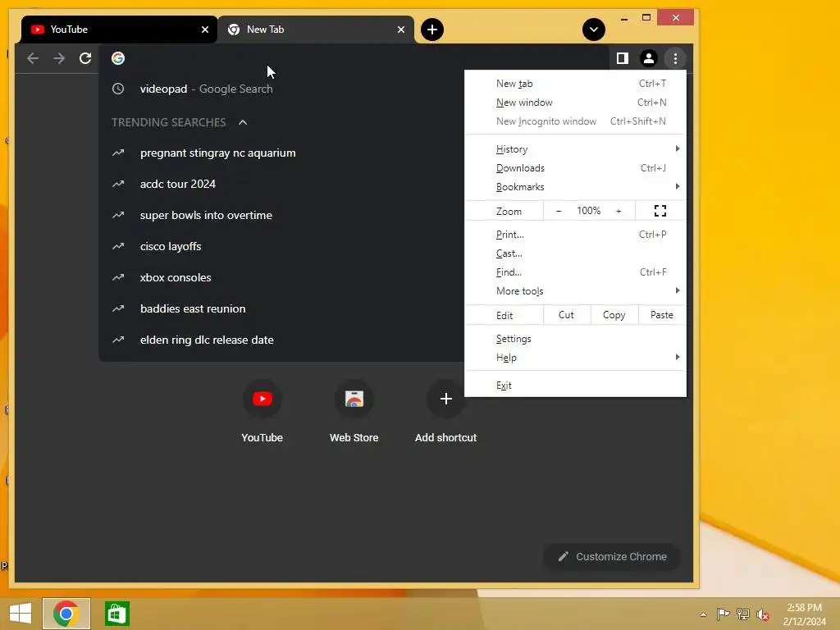
Task: Reload the page with refresh icon
Action: coord(85,58)
